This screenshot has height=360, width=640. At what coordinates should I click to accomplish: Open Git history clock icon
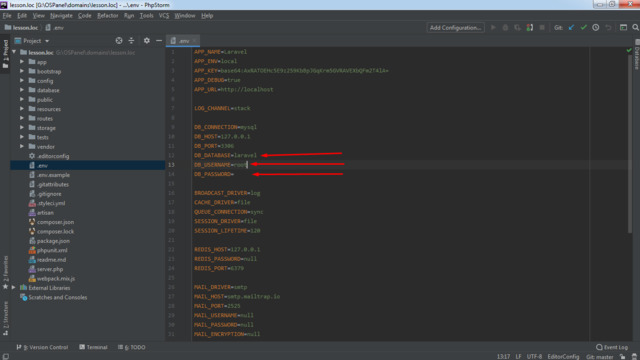tap(596, 28)
